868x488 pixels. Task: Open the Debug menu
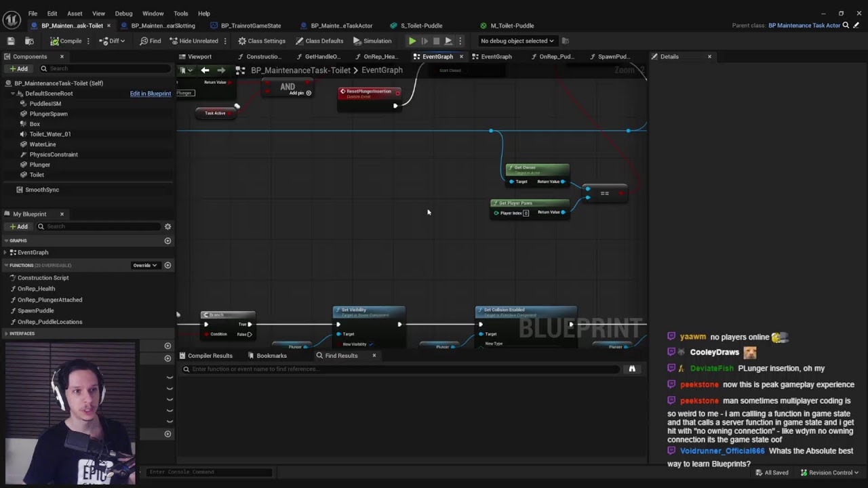click(x=123, y=14)
